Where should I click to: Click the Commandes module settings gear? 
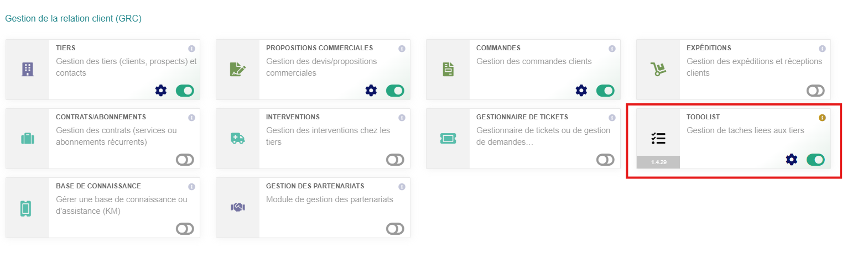[x=581, y=91]
